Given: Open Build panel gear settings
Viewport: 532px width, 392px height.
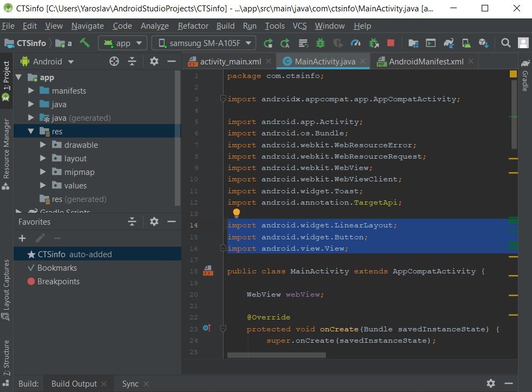Looking at the screenshot, I should (491, 383).
